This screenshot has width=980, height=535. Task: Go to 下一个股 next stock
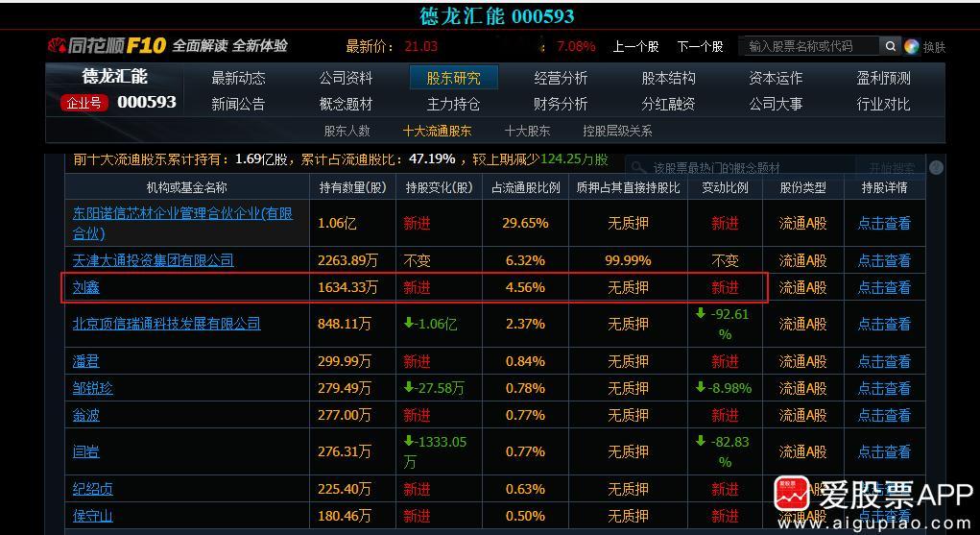[x=700, y=46]
